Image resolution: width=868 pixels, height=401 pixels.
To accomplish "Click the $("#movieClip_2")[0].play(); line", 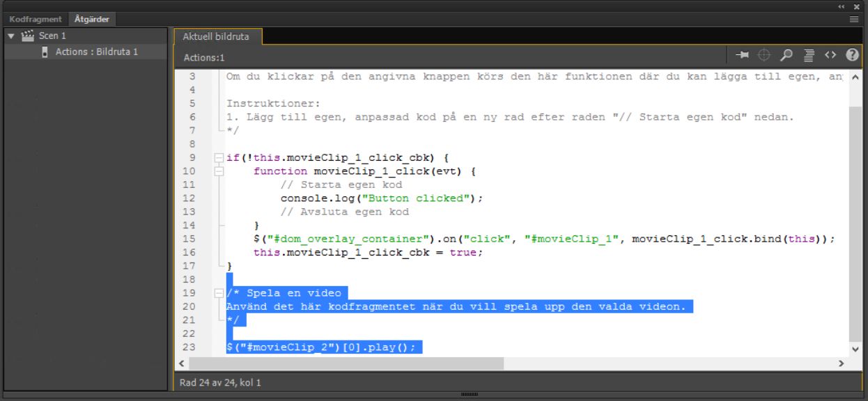I will [321, 347].
